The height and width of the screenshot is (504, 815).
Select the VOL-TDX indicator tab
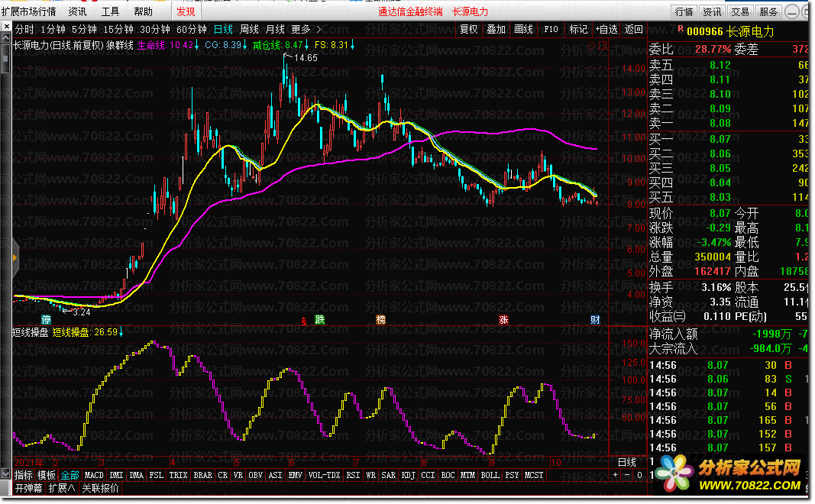[x=325, y=475]
